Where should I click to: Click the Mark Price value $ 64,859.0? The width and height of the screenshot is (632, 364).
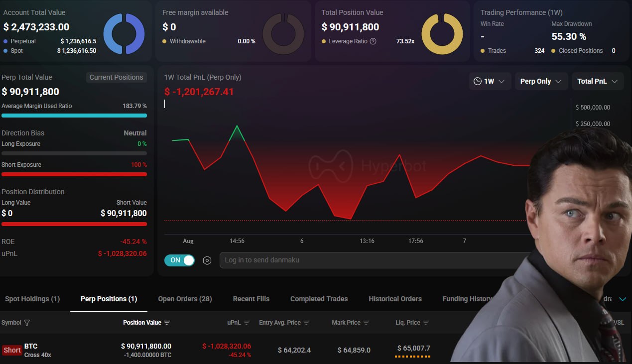pyautogui.click(x=354, y=350)
